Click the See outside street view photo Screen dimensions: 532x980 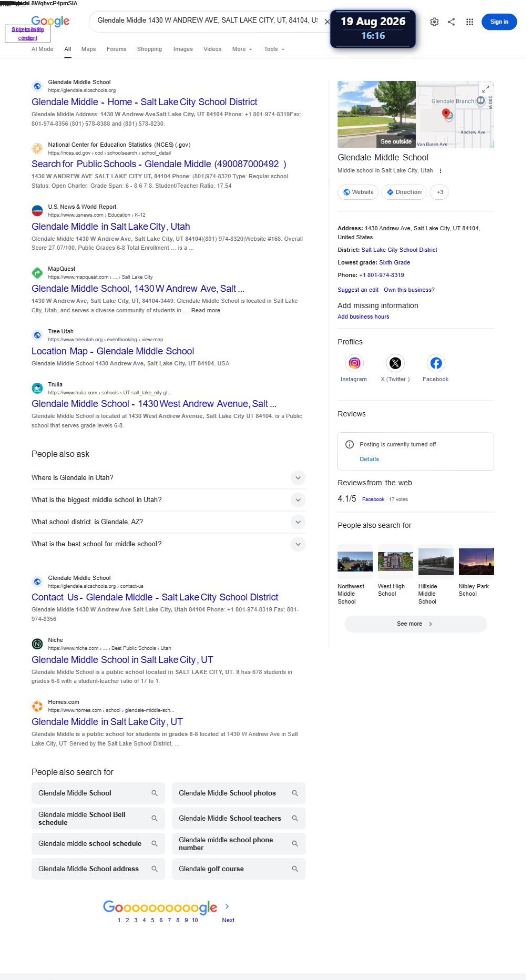[x=376, y=115]
